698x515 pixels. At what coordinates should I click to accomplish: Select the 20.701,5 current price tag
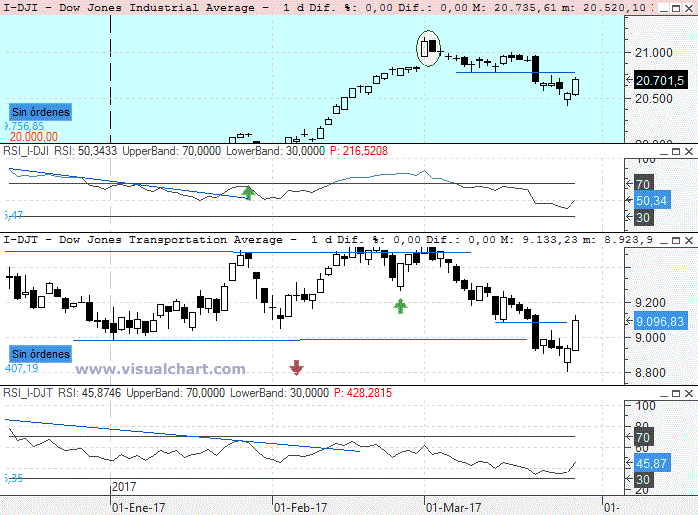(660, 81)
